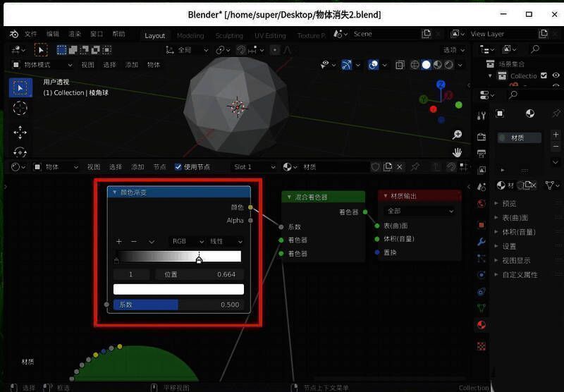564x392 pixels.
Task: Select the box select tool in viewport toolbar
Action: 20,87
